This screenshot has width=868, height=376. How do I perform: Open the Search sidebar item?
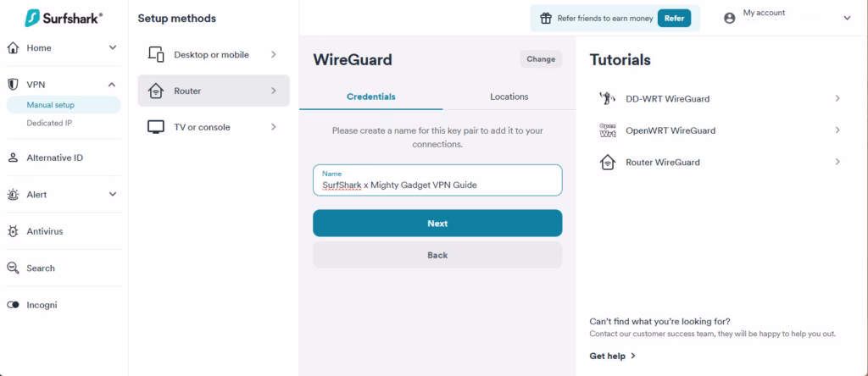tap(40, 268)
